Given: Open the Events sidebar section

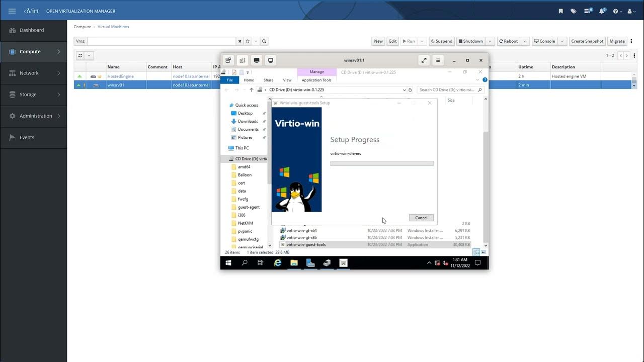Looking at the screenshot, I should coord(33,137).
